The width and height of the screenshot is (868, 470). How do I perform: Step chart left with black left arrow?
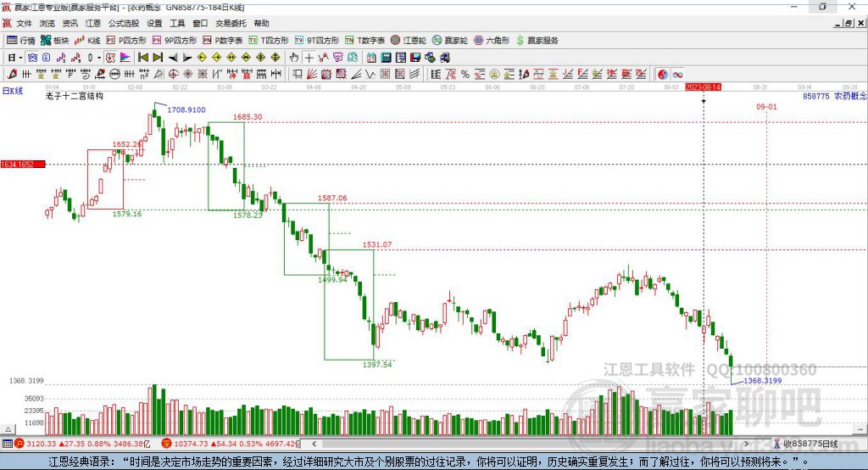pyautogui.click(x=173, y=57)
